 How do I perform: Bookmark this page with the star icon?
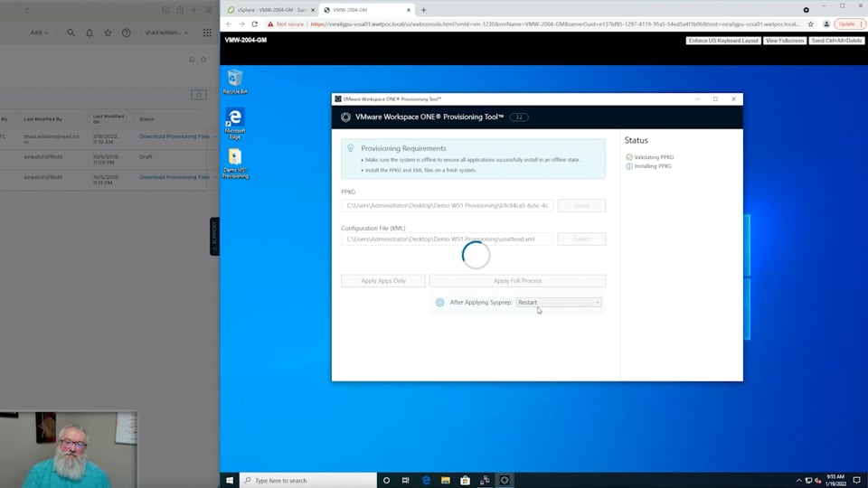(810, 24)
